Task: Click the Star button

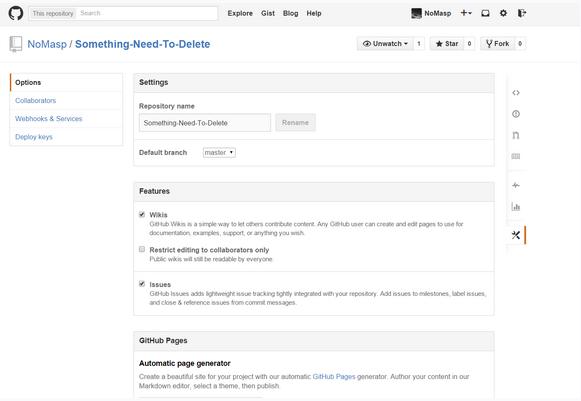Action: pyautogui.click(x=447, y=44)
